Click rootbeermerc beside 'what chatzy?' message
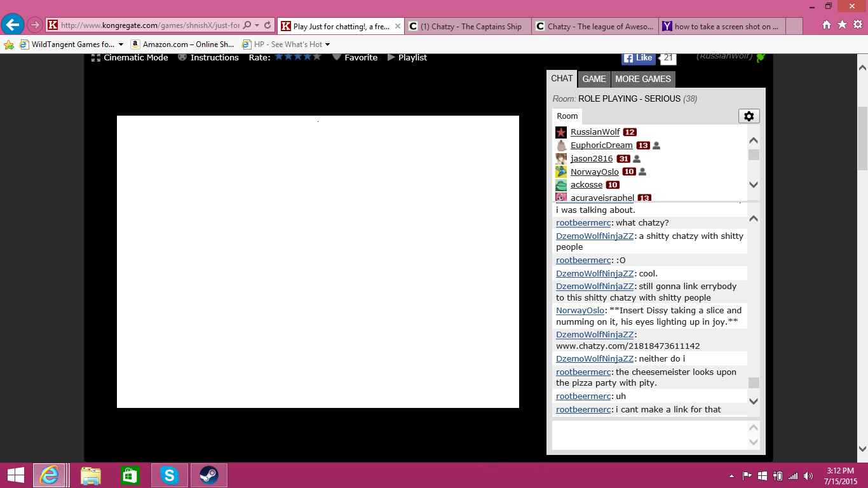The height and width of the screenshot is (488, 868). click(x=583, y=223)
